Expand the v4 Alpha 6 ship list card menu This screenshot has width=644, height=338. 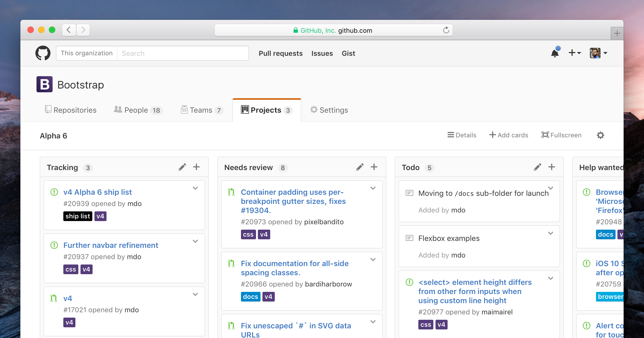click(195, 188)
